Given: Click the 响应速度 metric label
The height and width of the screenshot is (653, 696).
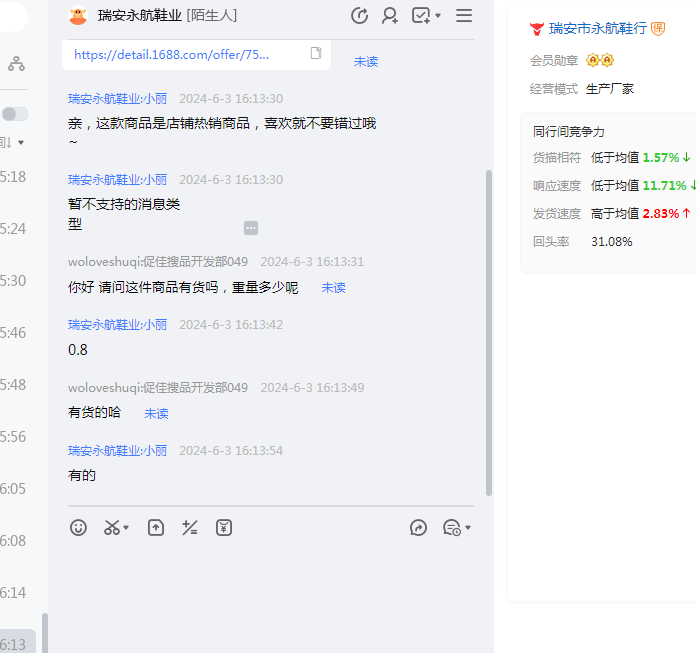Looking at the screenshot, I should 556,185.
